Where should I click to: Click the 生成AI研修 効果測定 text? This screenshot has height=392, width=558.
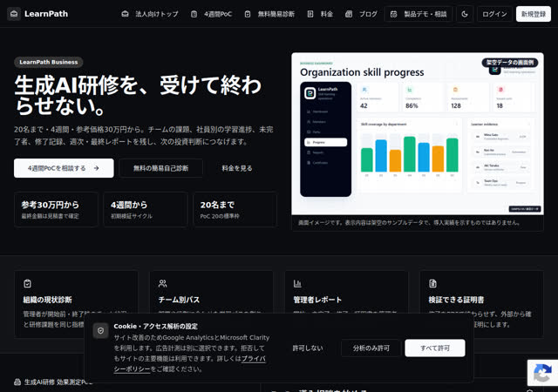[58, 382]
